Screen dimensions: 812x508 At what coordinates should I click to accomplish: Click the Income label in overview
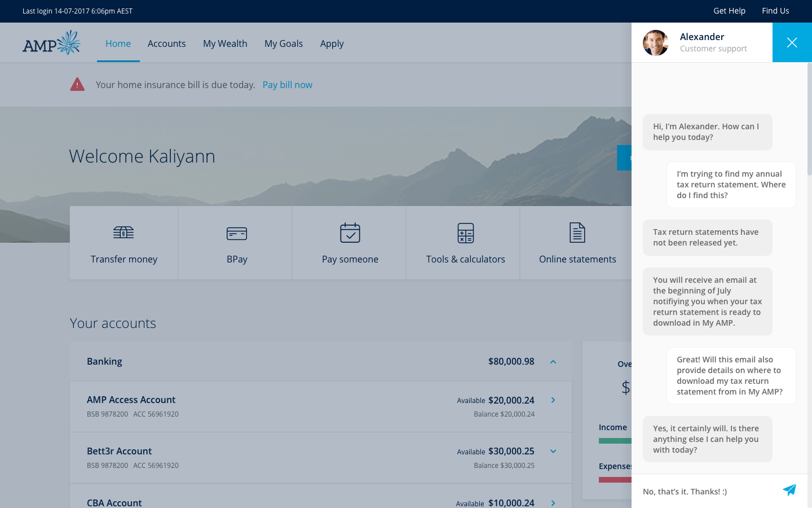point(613,427)
